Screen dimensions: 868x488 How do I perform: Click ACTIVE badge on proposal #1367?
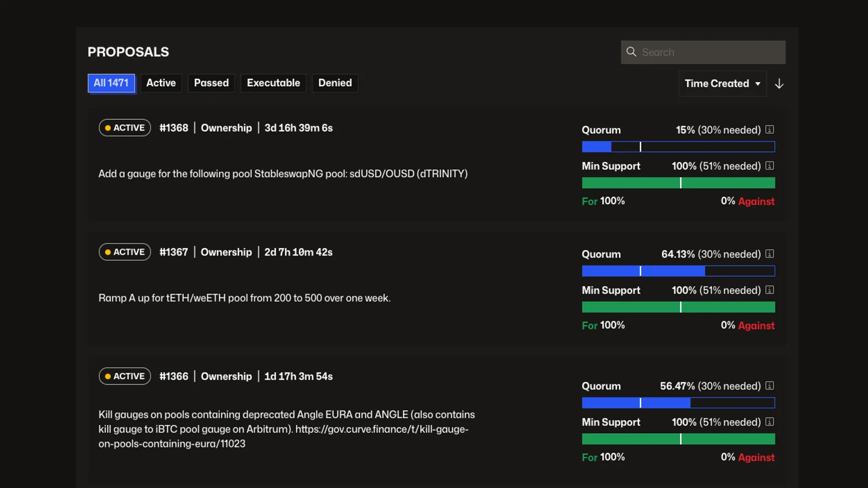pos(125,252)
